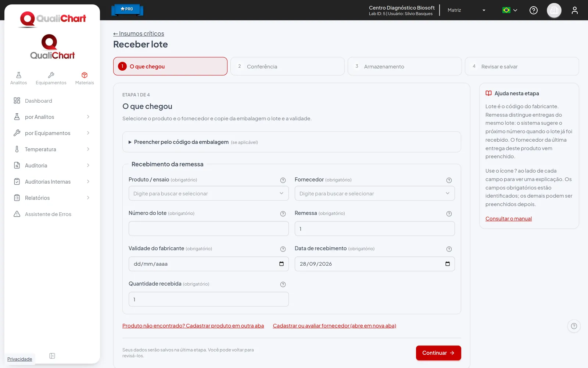Open the Analitos section icon
588x368 pixels.
18,75
